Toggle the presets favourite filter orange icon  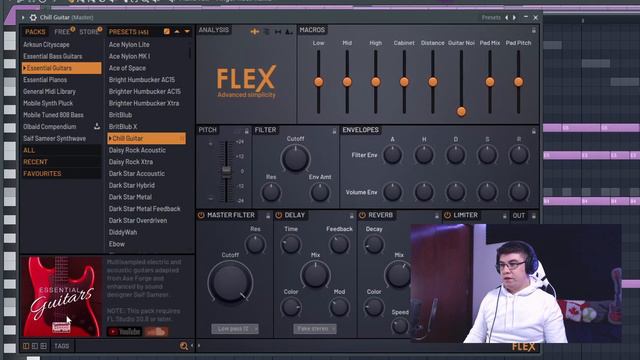(167, 31)
